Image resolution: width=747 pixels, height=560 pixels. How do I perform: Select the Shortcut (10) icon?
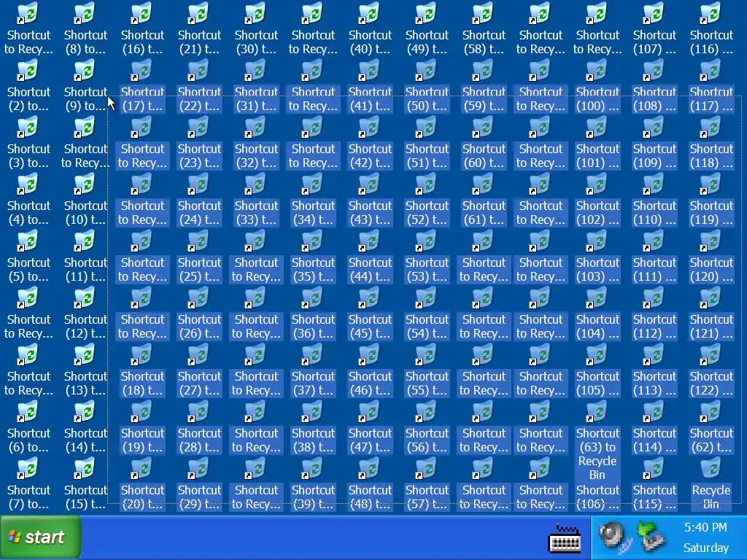(x=86, y=184)
